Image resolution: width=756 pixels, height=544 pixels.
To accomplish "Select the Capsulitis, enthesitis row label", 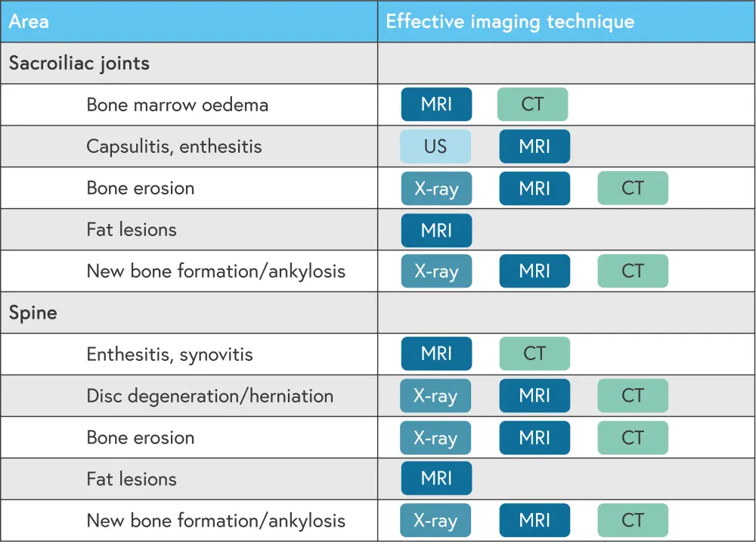I will pos(174,146).
